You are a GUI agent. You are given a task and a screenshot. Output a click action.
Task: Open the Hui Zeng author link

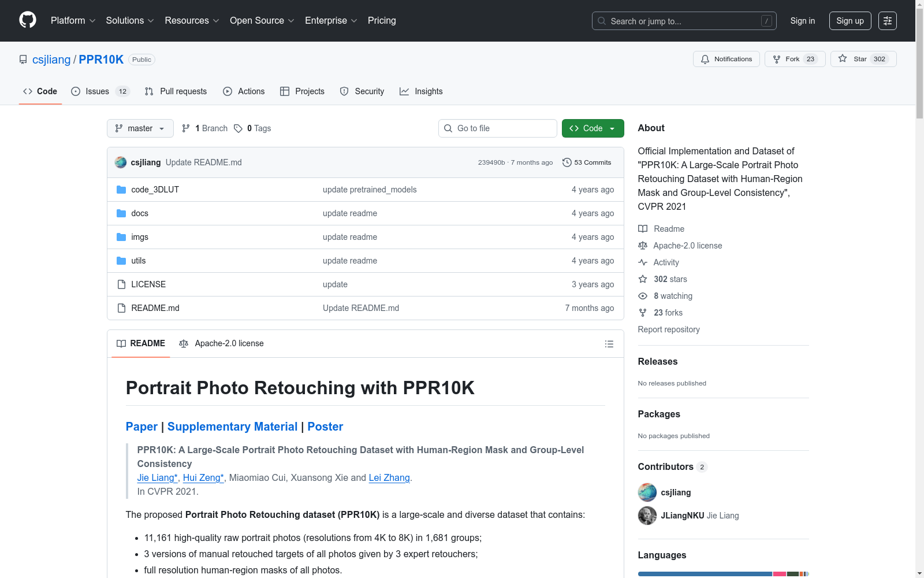pyautogui.click(x=203, y=477)
